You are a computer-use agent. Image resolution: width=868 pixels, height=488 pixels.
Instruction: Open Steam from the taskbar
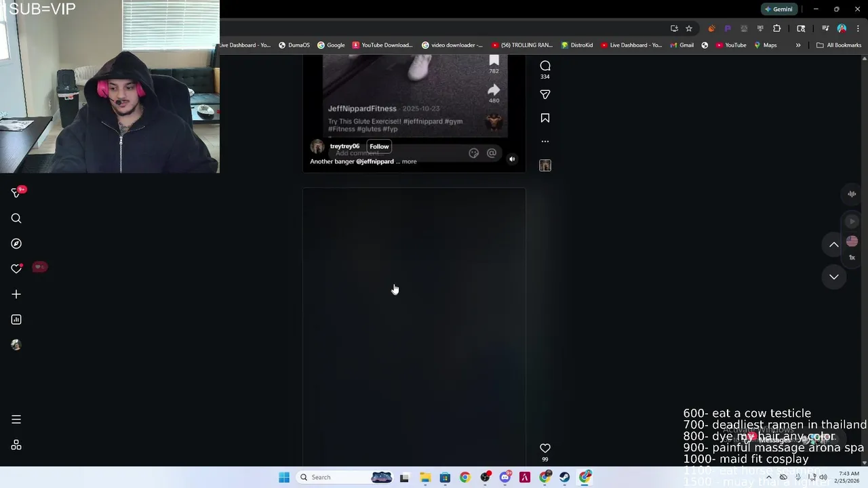[565, 477]
